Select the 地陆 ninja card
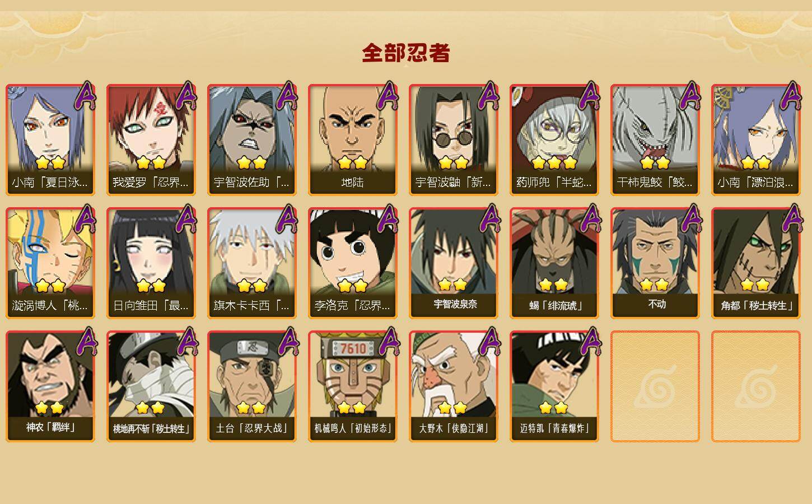The height and width of the screenshot is (504, 812). [353, 140]
